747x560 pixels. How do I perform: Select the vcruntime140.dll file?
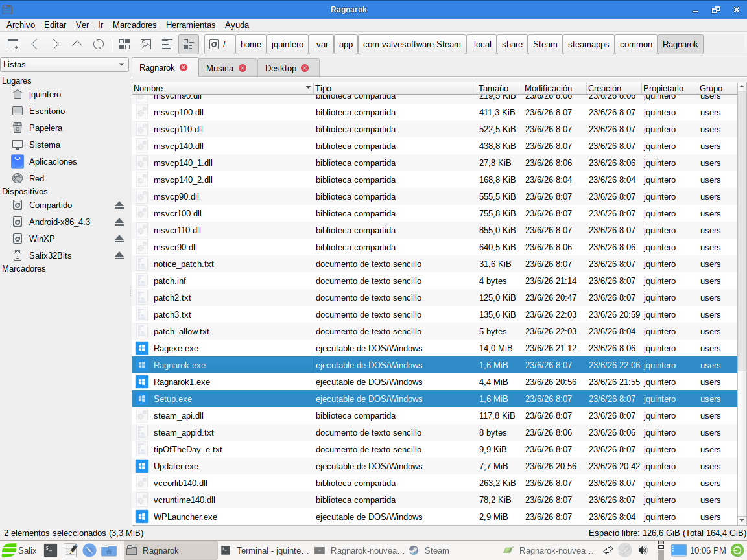(x=434, y=500)
